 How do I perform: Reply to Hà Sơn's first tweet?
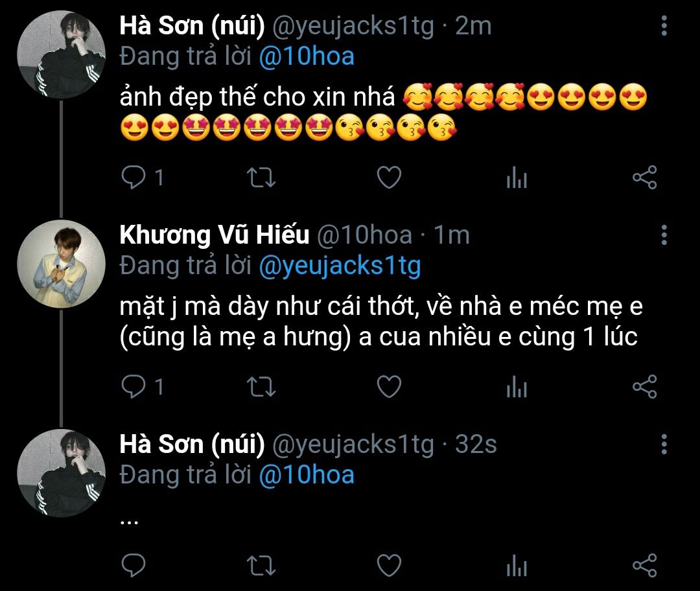tap(134, 178)
